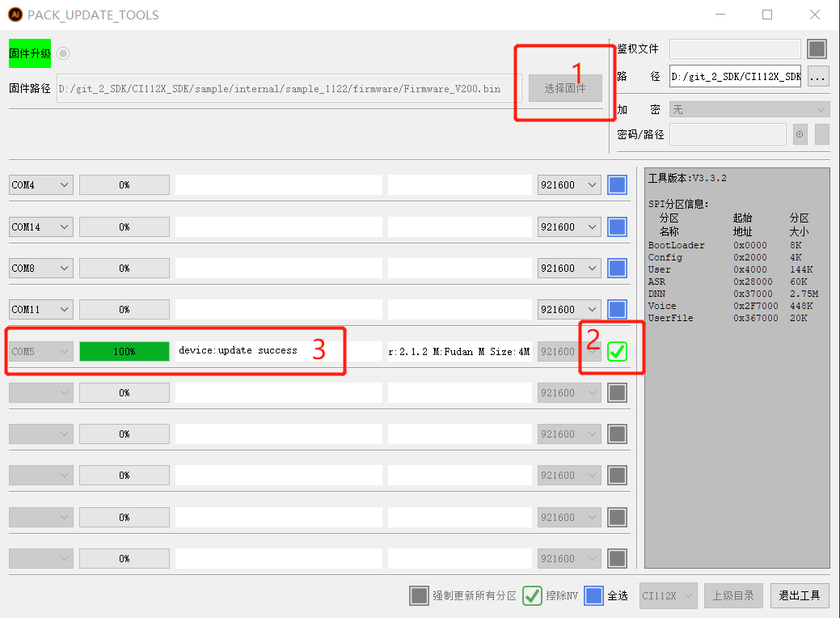Image resolution: width=840 pixels, height=618 pixels.
Task: Click the small target icon beside password field
Action: tap(800, 134)
